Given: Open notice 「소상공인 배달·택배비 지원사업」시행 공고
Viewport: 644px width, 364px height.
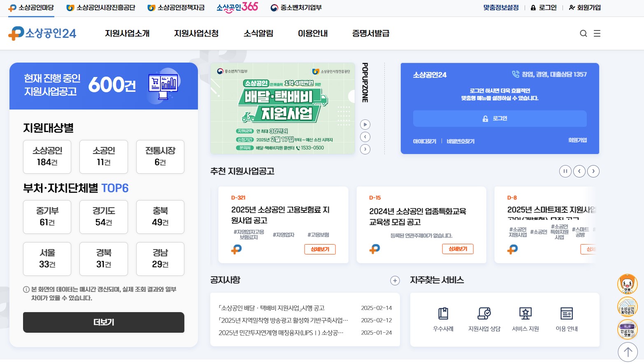Looking at the screenshot, I should coord(272,308).
